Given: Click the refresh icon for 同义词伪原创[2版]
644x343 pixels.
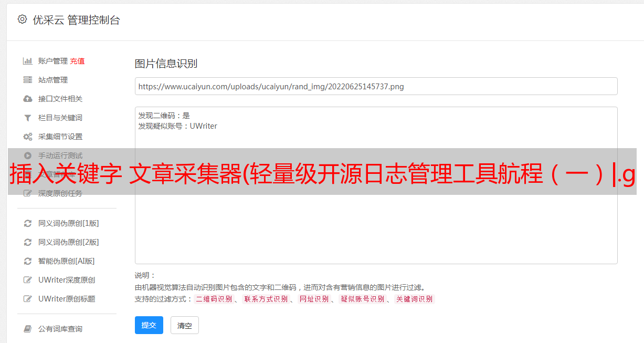Looking at the screenshot, I should (x=28, y=242).
